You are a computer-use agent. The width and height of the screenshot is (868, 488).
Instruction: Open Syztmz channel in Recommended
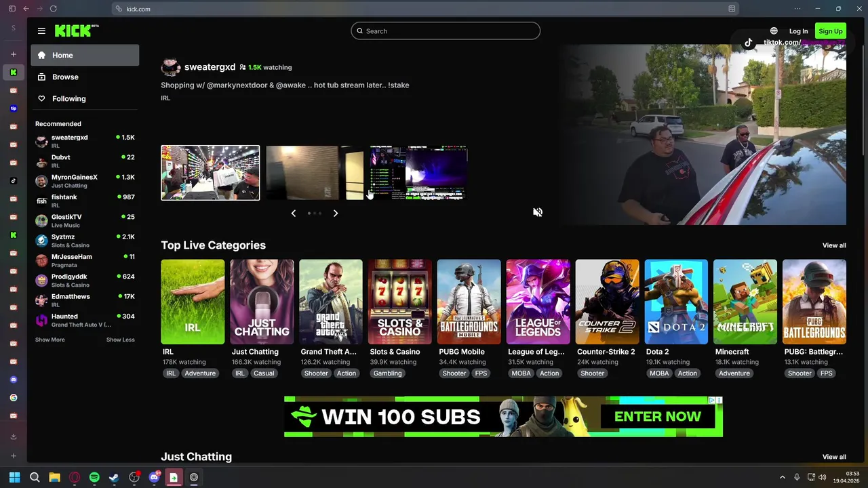(85, 241)
